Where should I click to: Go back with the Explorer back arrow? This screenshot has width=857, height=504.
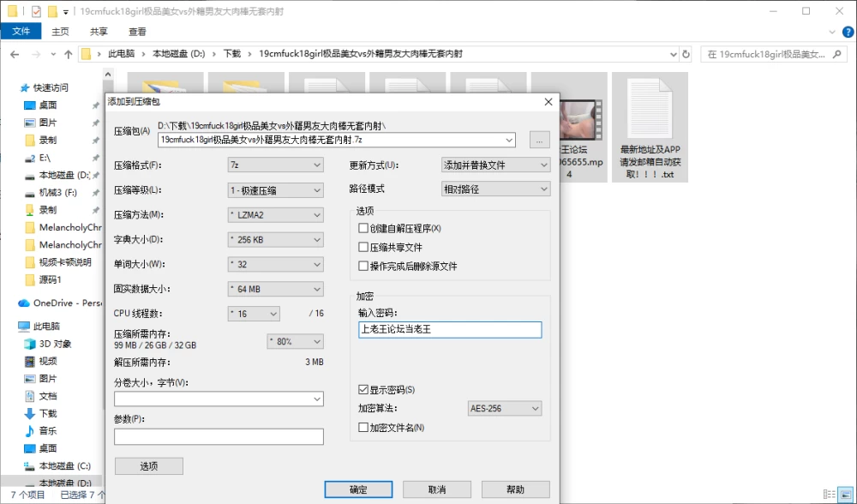[15, 54]
